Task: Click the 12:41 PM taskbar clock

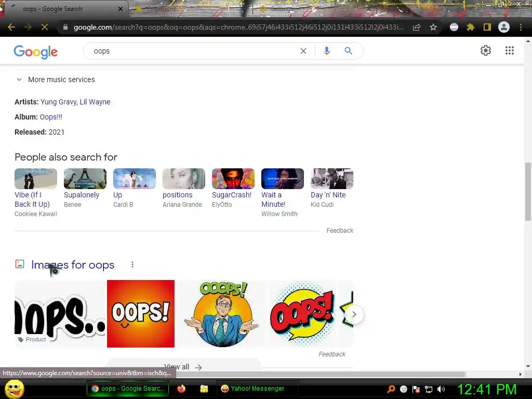Action: click(x=487, y=389)
